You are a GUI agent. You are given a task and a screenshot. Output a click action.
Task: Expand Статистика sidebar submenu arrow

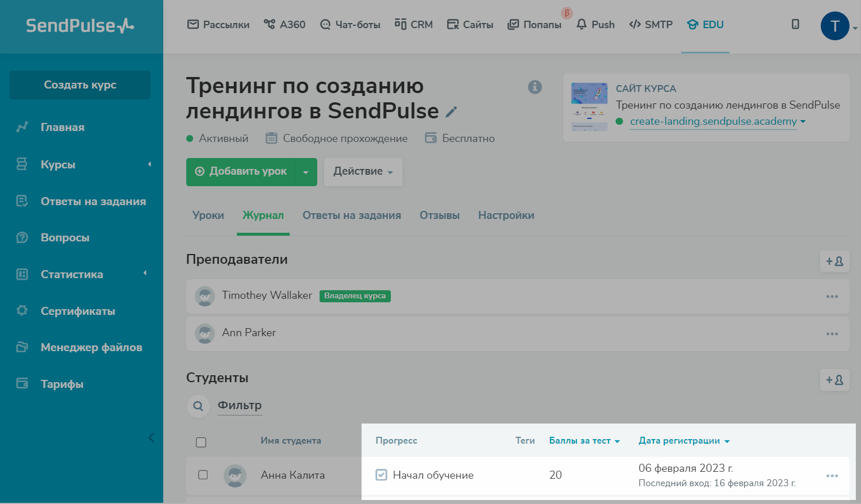click(145, 273)
